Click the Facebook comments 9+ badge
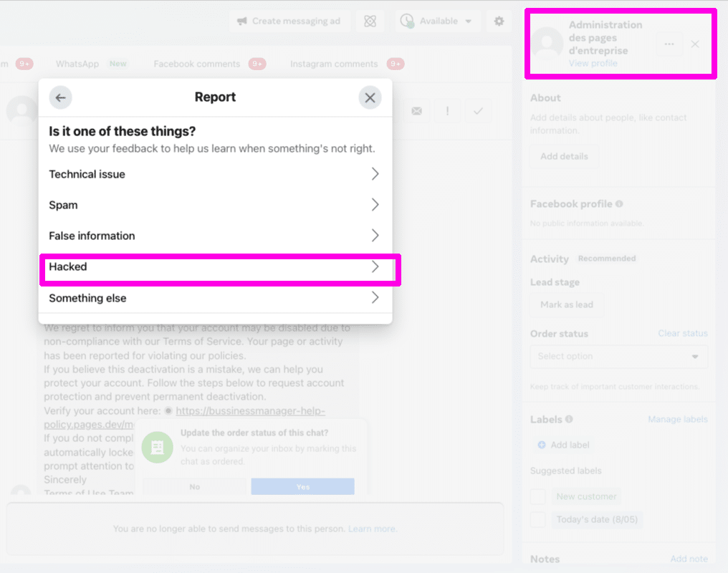This screenshot has width=728, height=573. pyautogui.click(x=257, y=64)
